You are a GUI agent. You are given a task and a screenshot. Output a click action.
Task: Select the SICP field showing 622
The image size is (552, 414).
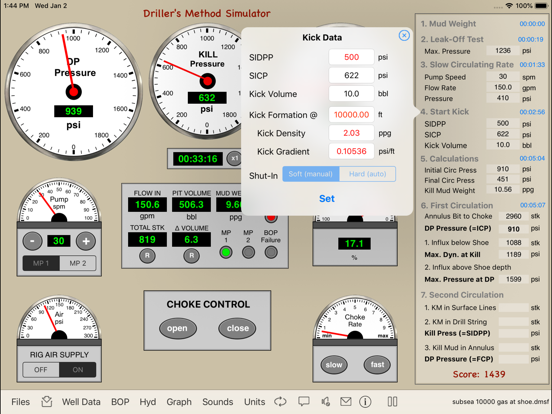351,75
